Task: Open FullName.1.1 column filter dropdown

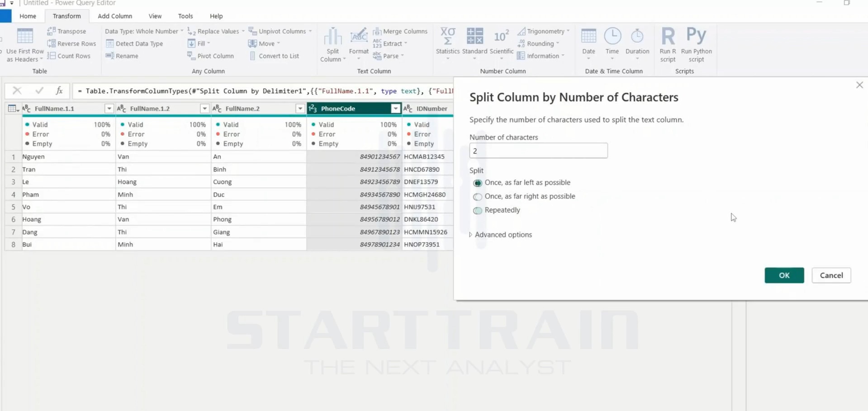Action: 109,109
